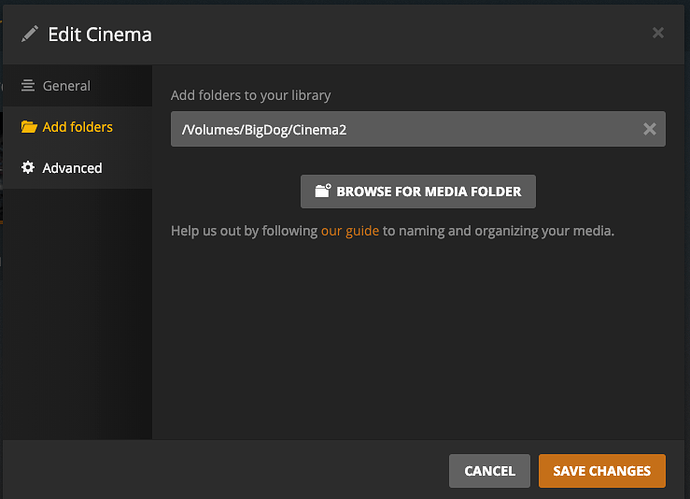The width and height of the screenshot is (690, 499).
Task: Click the General tab's lines icon
Action: (x=28, y=86)
